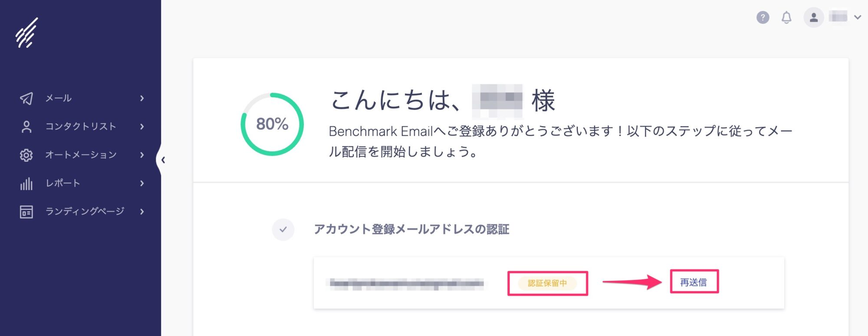Screen dimensions: 868x336
Task: Click the 認証保留中 status badge
Action: coord(547,283)
